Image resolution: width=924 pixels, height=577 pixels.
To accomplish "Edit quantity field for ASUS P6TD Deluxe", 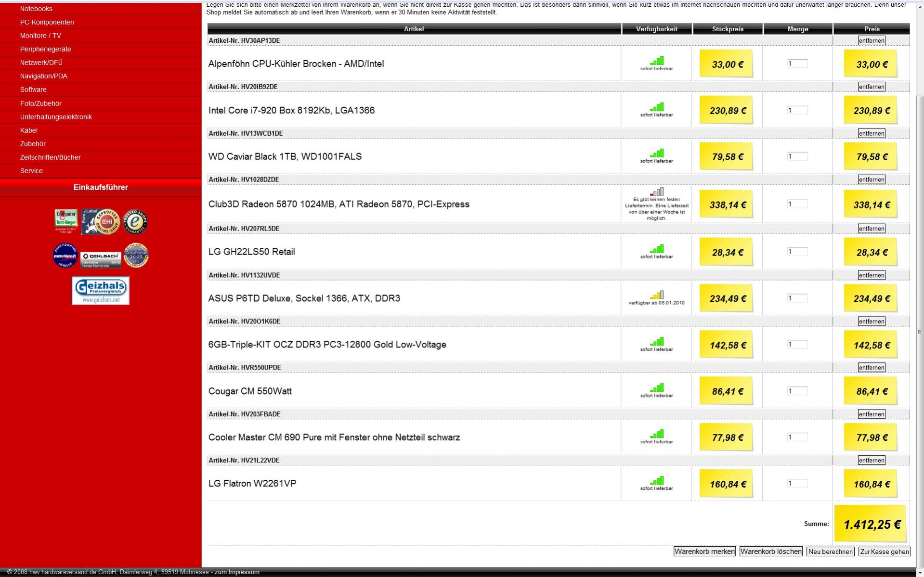I will coord(797,298).
